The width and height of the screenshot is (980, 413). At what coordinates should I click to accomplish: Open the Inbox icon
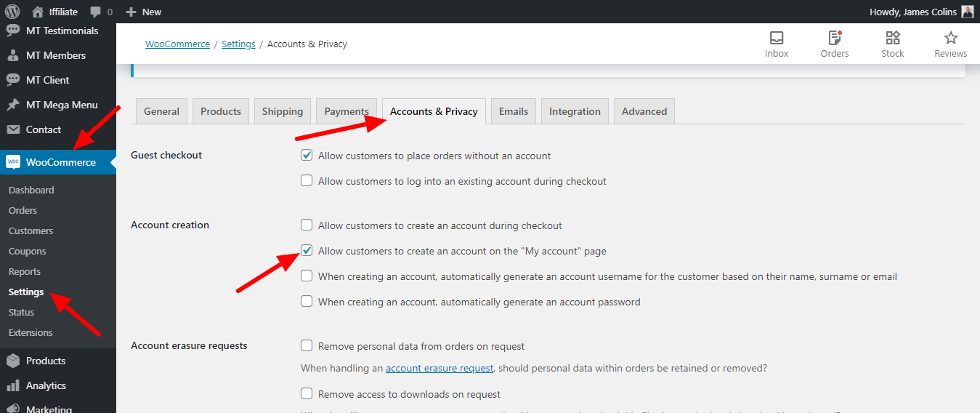777,38
